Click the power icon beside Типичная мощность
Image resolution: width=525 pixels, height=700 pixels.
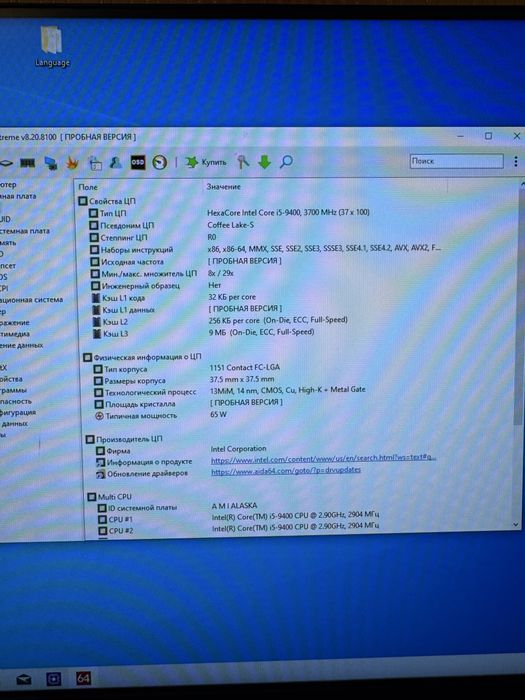(x=99, y=416)
